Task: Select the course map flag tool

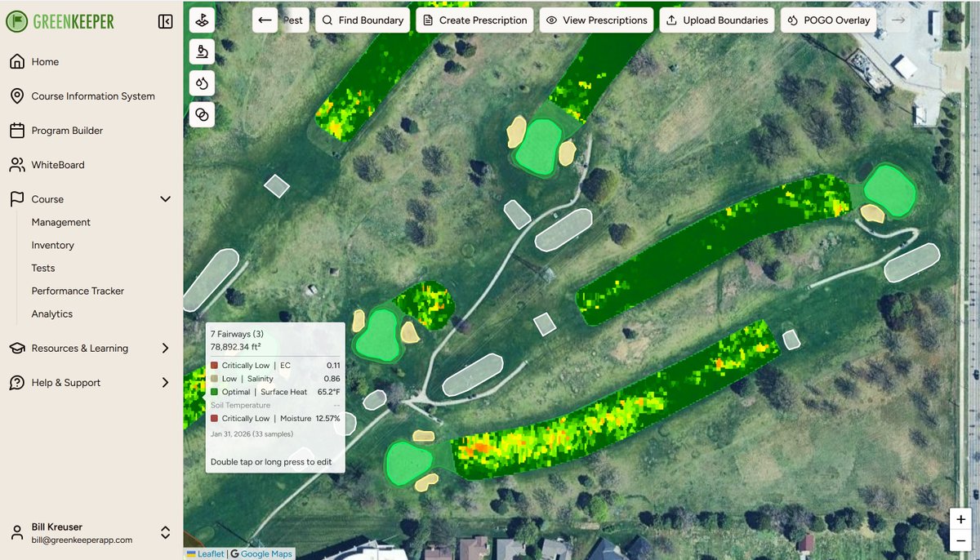Action: point(202,20)
